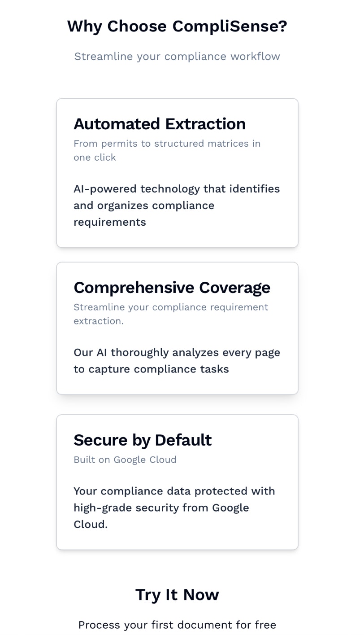This screenshot has height=635, width=364.
Task: Click 'Our AI thoroughly analyzes every page' text
Action: [x=177, y=352]
